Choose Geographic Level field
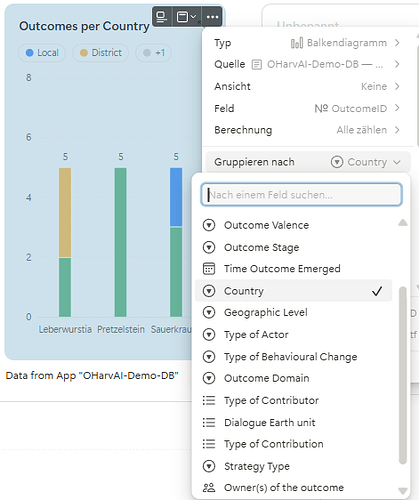The width and height of the screenshot is (419, 500). (x=293, y=313)
